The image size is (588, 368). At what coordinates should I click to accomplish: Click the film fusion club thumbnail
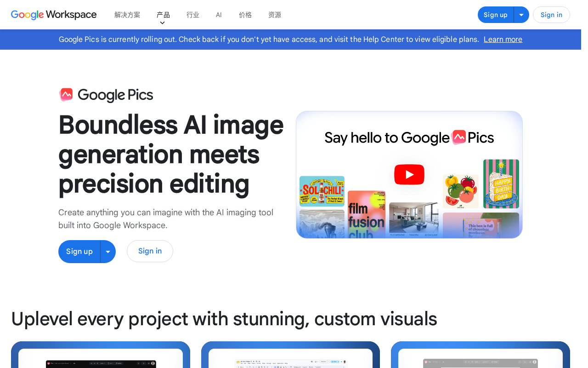tap(367, 214)
